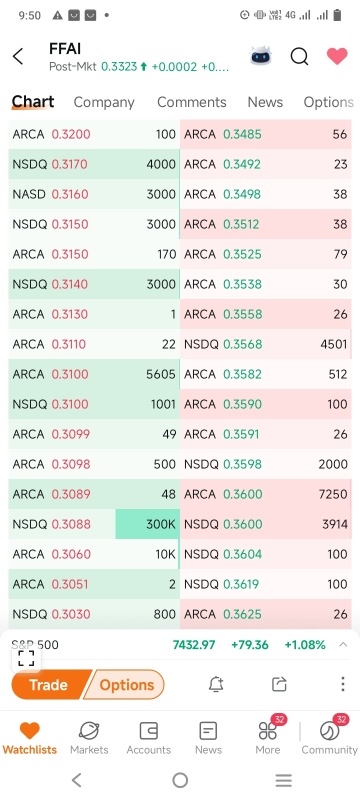Expand the S&P 500 index bar chevron
360x800 pixels.
coord(343,644)
